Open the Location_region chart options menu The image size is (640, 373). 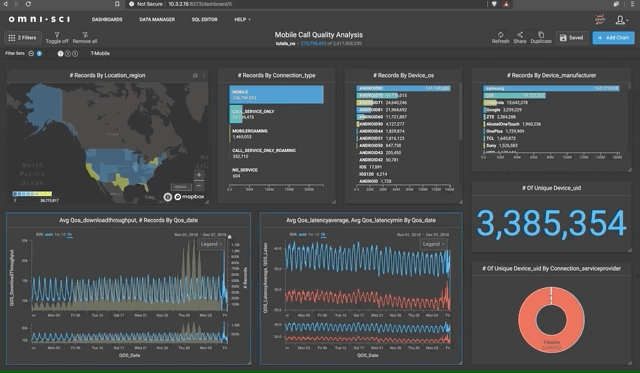203,75
